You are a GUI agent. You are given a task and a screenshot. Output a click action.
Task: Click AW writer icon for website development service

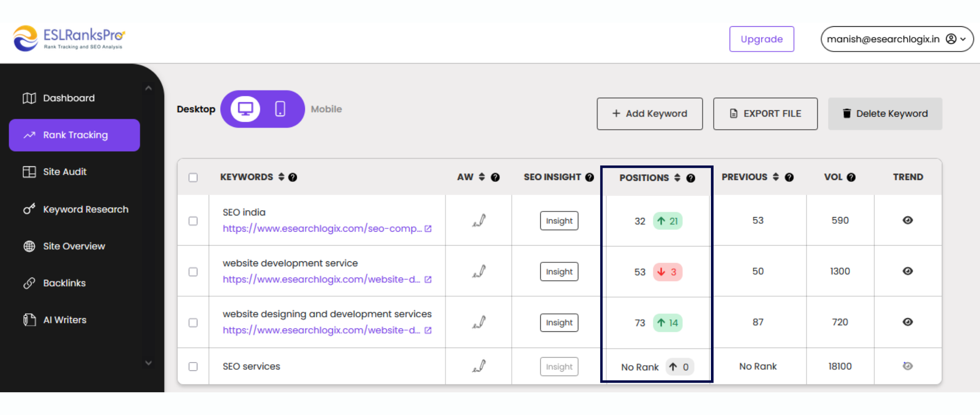[479, 271]
